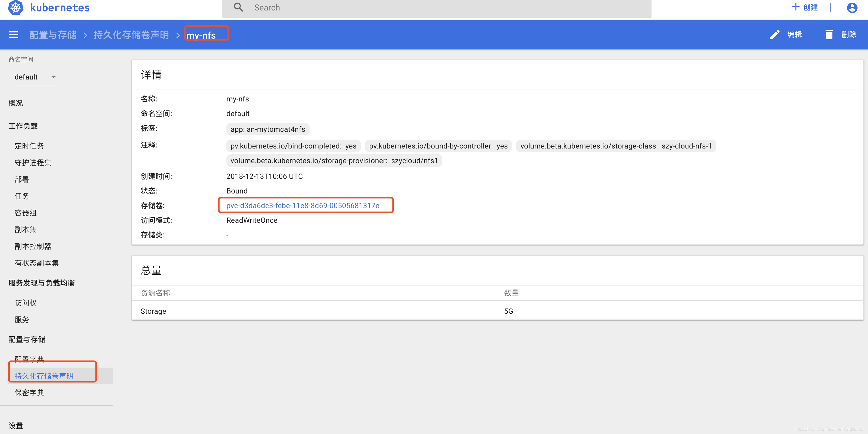The height and width of the screenshot is (434, 868).
Task: Navigate to 有状态副本集 in sidebar
Action: [x=37, y=263]
